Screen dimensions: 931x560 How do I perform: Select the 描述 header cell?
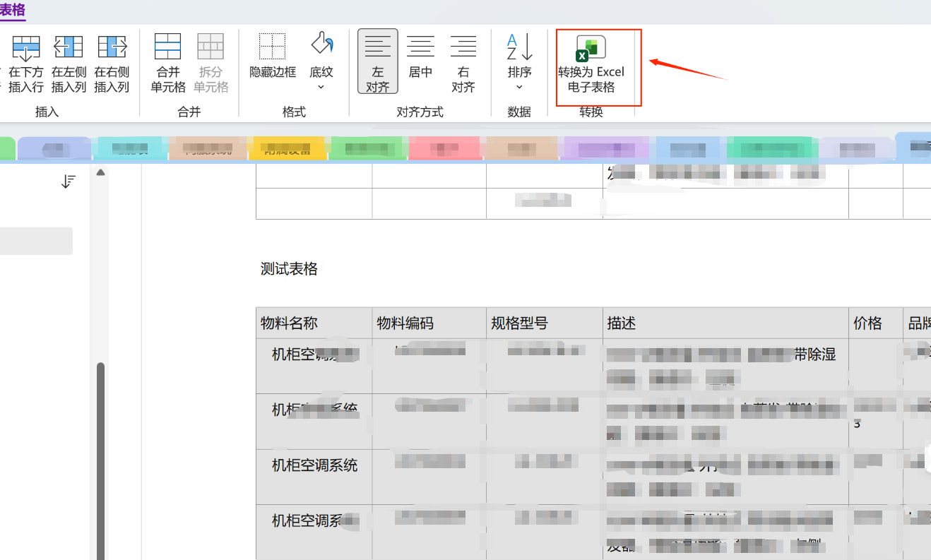coord(726,323)
